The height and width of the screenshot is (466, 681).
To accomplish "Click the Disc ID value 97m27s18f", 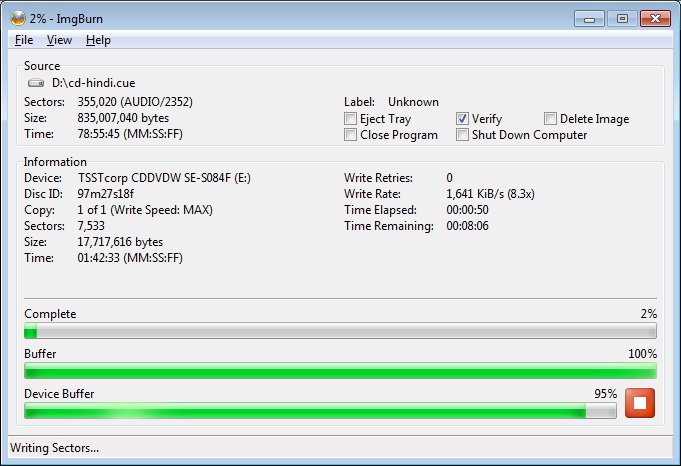I will [x=106, y=194].
